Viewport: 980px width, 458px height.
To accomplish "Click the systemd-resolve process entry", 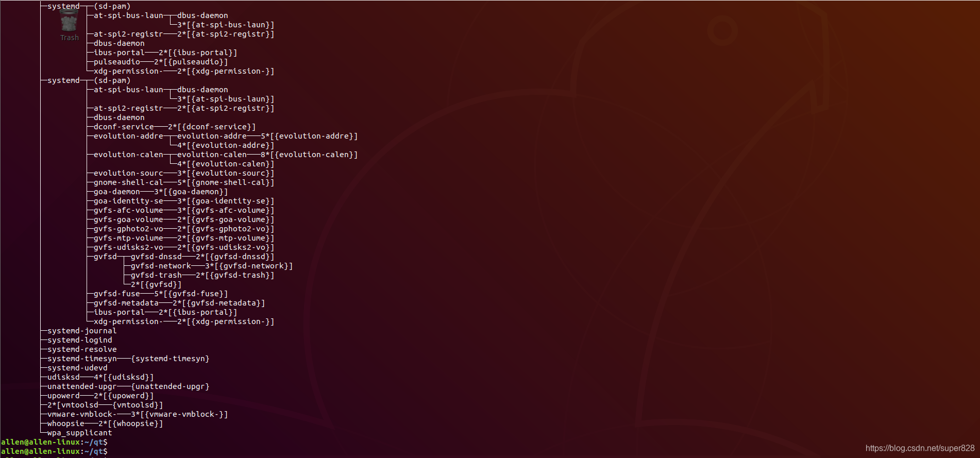I will pyautogui.click(x=82, y=349).
